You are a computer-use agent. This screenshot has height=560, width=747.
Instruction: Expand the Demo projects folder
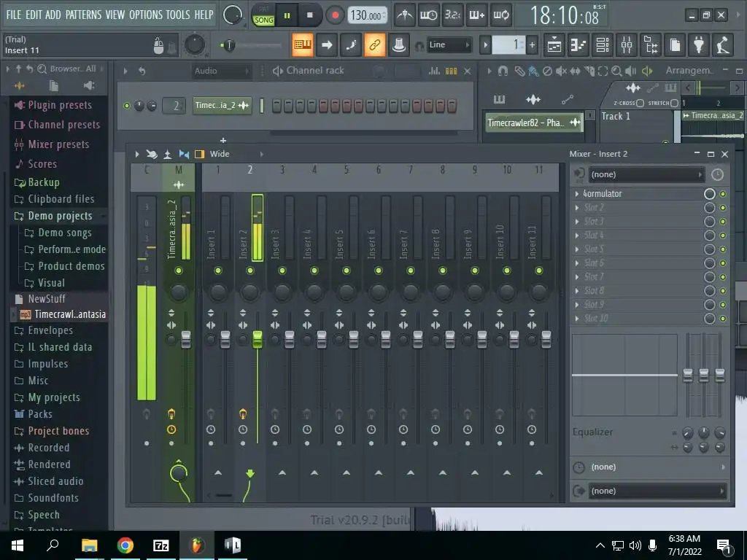[x=60, y=216]
